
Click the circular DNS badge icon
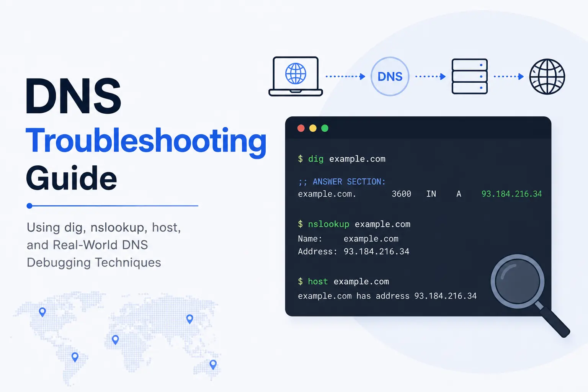point(390,76)
